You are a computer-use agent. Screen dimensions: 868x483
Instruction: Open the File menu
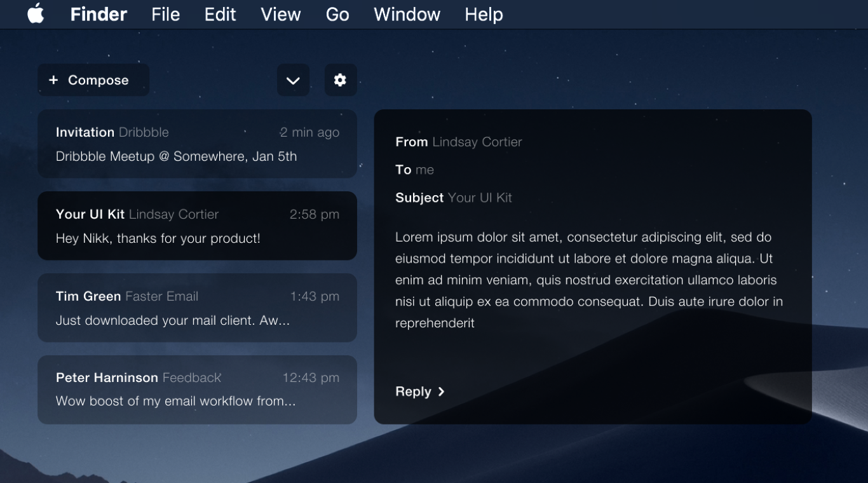coord(165,14)
